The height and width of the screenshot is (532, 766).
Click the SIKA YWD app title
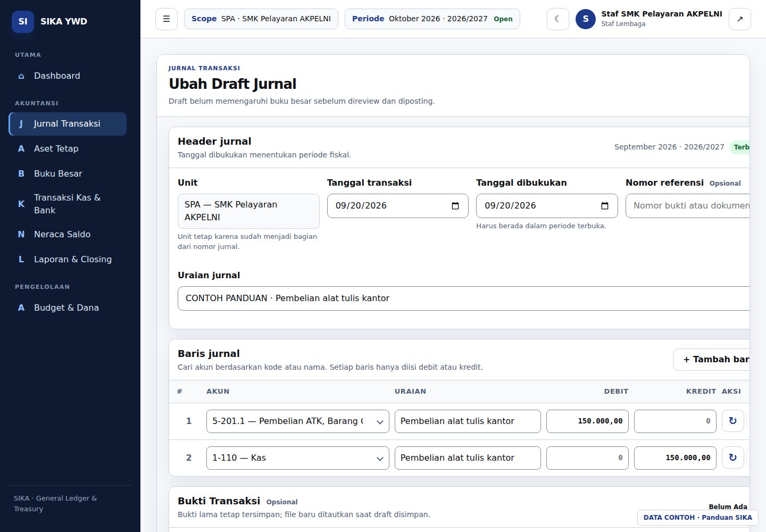point(64,22)
